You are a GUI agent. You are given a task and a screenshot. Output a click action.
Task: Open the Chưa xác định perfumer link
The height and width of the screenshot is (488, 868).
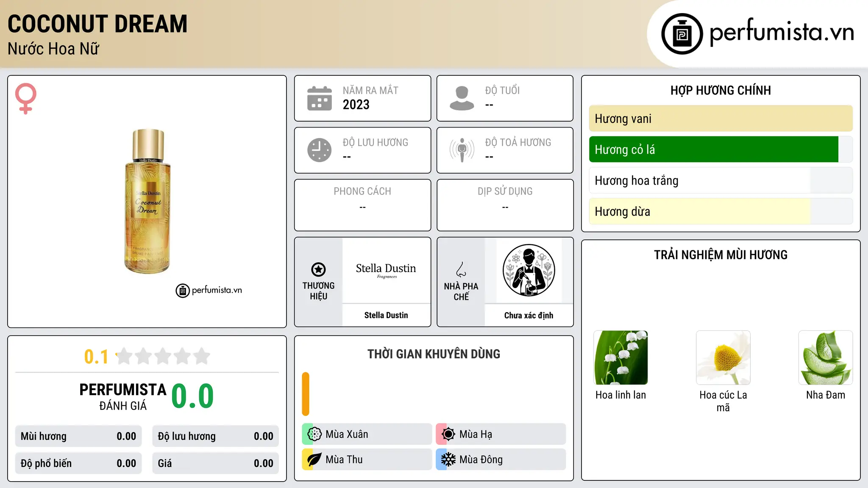tap(529, 315)
